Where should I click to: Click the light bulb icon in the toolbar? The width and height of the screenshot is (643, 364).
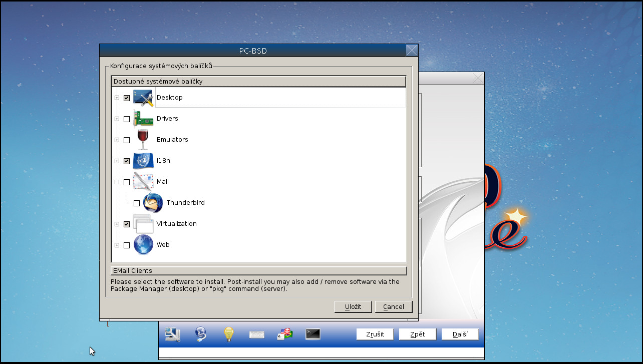[229, 334]
